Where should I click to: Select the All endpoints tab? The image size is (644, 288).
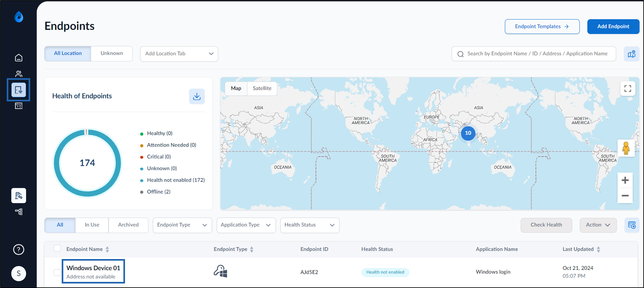coord(60,225)
